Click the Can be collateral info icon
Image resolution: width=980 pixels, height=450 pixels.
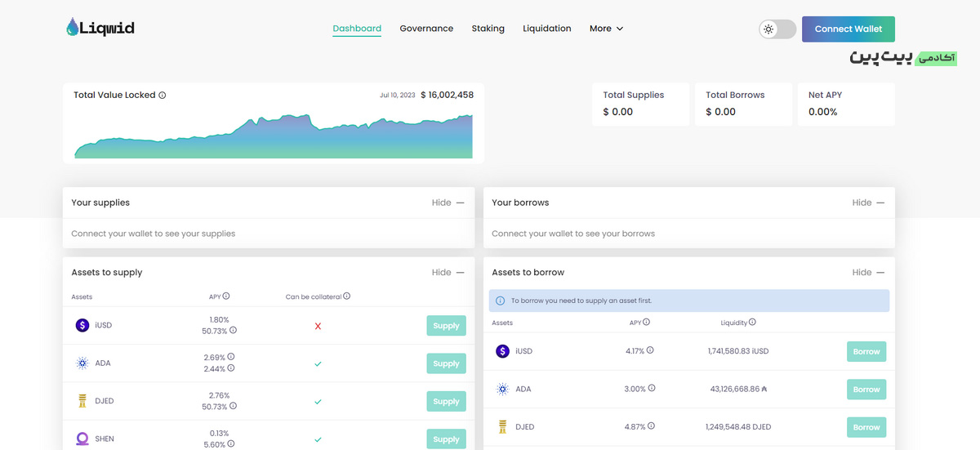click(x=347, y=296)
